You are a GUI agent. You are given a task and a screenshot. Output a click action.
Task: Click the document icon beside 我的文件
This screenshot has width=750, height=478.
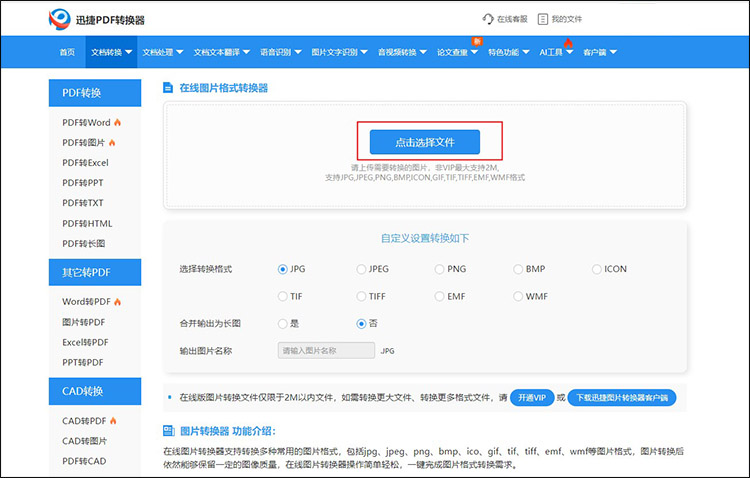pyautogui.click(x=542, y=19)
